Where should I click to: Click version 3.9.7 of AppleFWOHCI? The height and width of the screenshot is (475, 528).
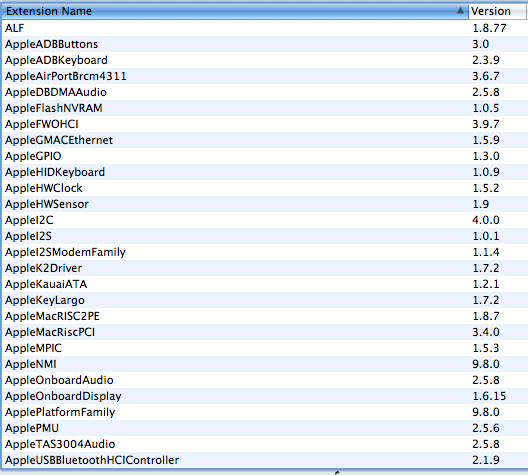pyautogui.click(x=486, y=124)
